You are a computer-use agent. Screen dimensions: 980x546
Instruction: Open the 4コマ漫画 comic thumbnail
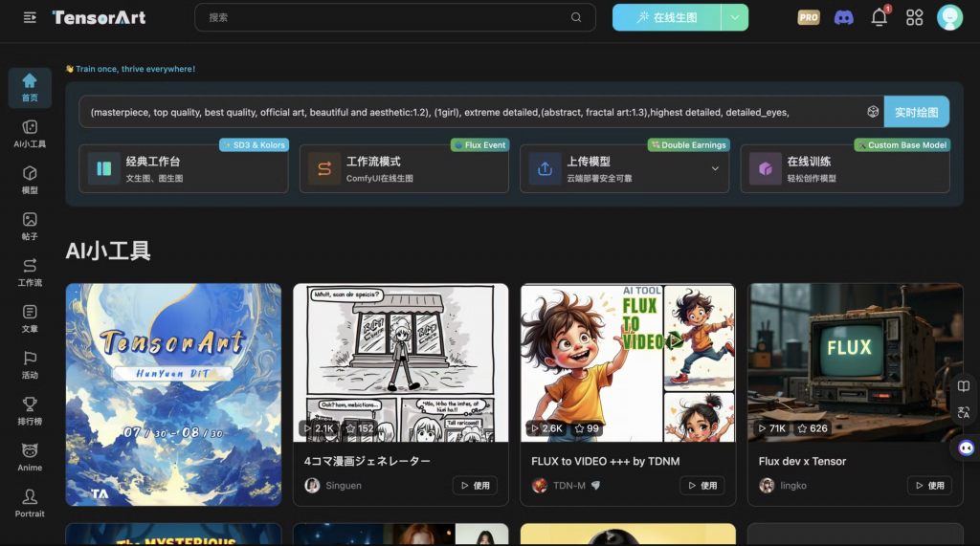point(401,363)
